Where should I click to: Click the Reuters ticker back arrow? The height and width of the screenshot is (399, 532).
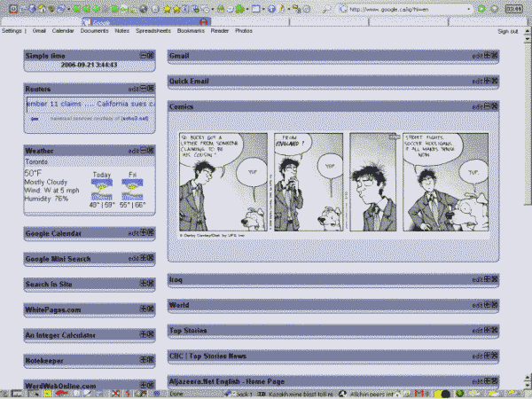pos(35,119)
